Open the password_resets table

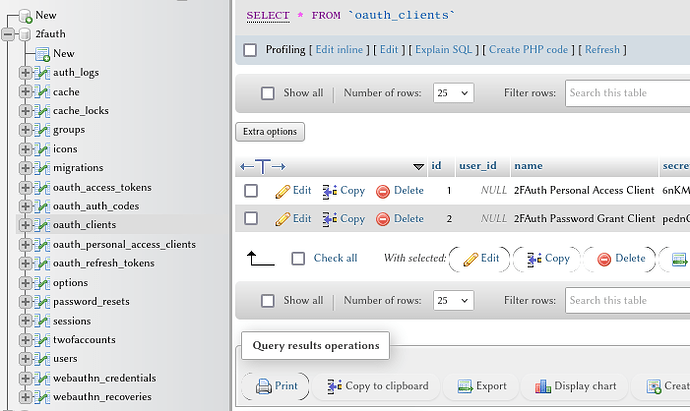click(91, 302)
